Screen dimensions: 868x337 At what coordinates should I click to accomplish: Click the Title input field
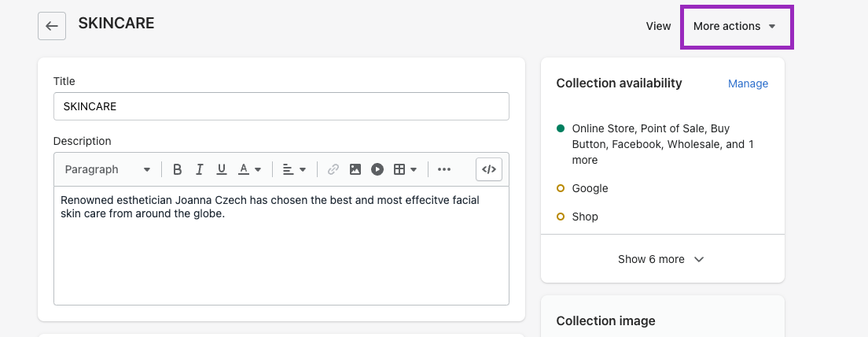[x=281, y=106]
